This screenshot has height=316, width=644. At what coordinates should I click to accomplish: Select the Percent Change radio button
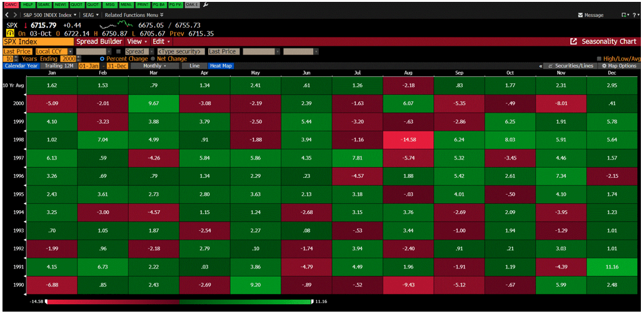coord(103,59)
